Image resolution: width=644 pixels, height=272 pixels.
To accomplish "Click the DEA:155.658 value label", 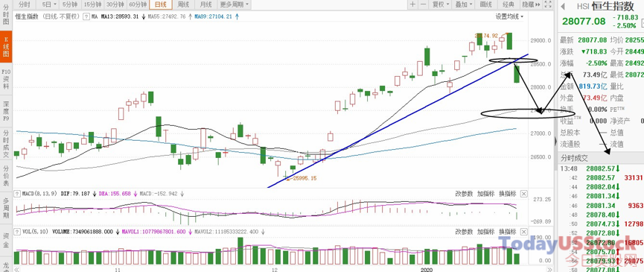I will [115, 194].
